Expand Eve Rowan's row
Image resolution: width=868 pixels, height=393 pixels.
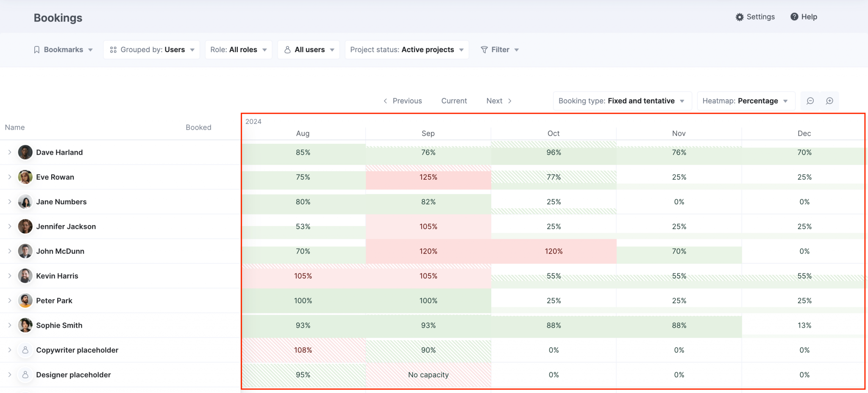click(x=9, y=177)
